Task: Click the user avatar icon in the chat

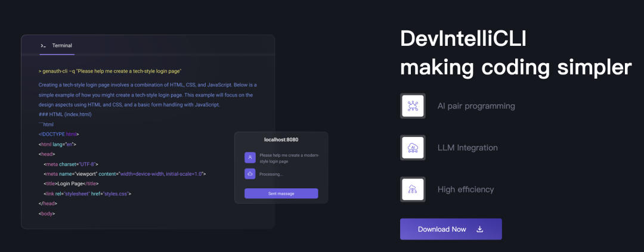Action: pyautogui.click(x=250, y=158)
